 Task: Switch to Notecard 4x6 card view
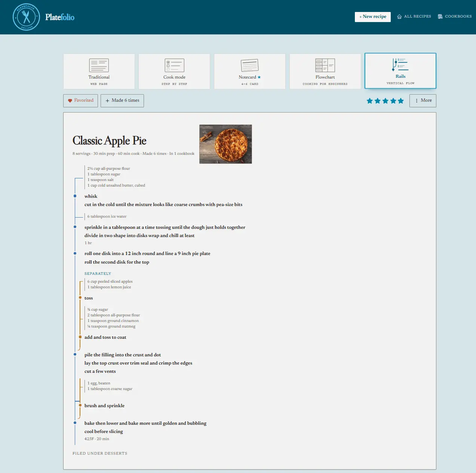[x=250, y=71]
